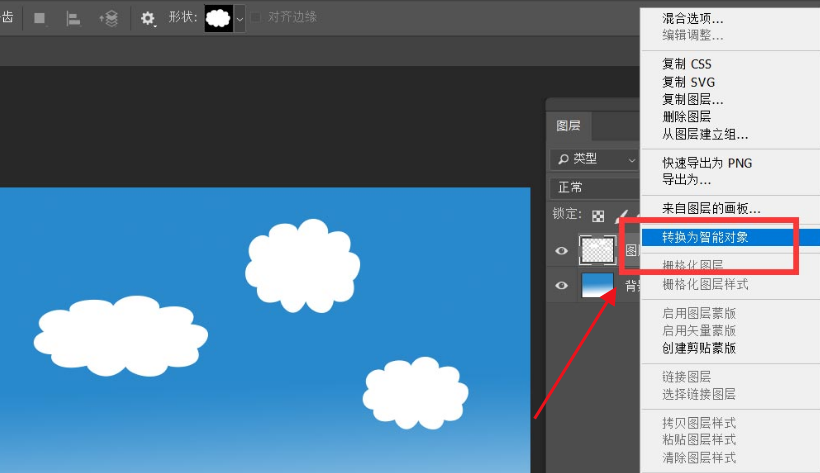Click the transparent top layer thumbnail

click(597, 250)
